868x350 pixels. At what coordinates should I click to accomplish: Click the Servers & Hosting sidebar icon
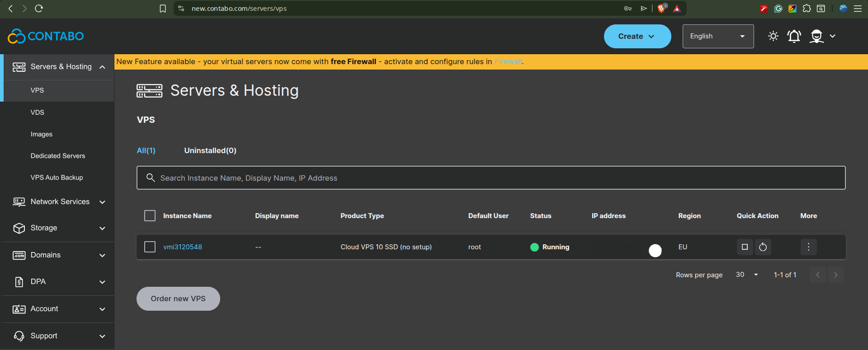pyautogui.click(x=19, y=67)
